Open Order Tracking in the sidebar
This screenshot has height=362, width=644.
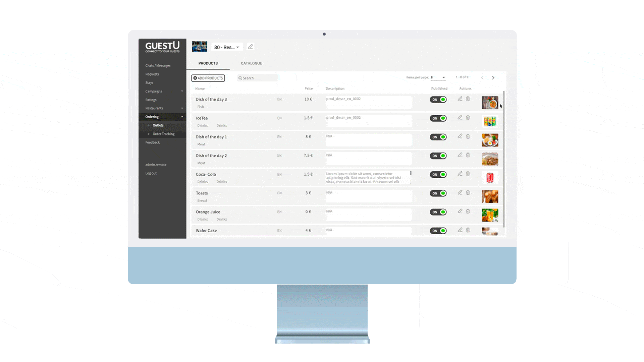(163, 134)
